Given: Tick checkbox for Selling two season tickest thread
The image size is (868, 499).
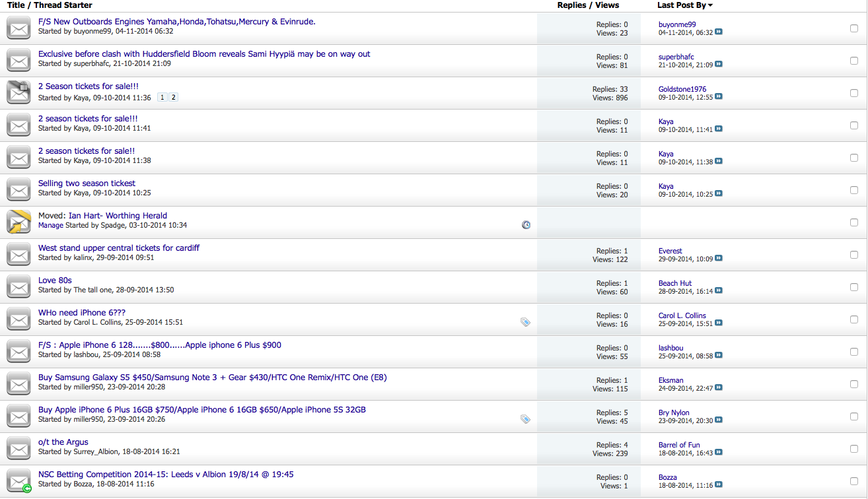Looking at the screenshot, I should point(854,190).
